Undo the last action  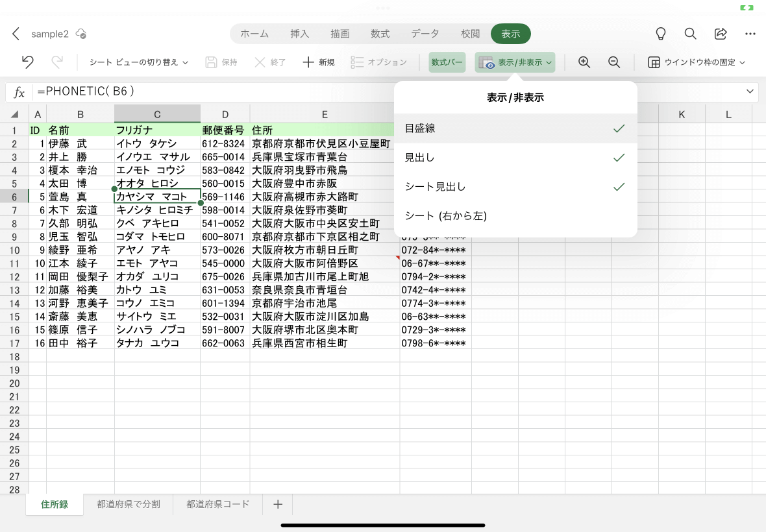click(28, 62)
